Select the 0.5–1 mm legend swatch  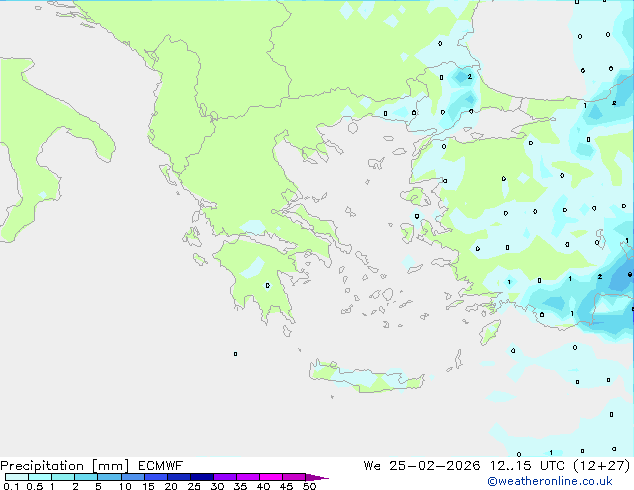tap(40, 477)
